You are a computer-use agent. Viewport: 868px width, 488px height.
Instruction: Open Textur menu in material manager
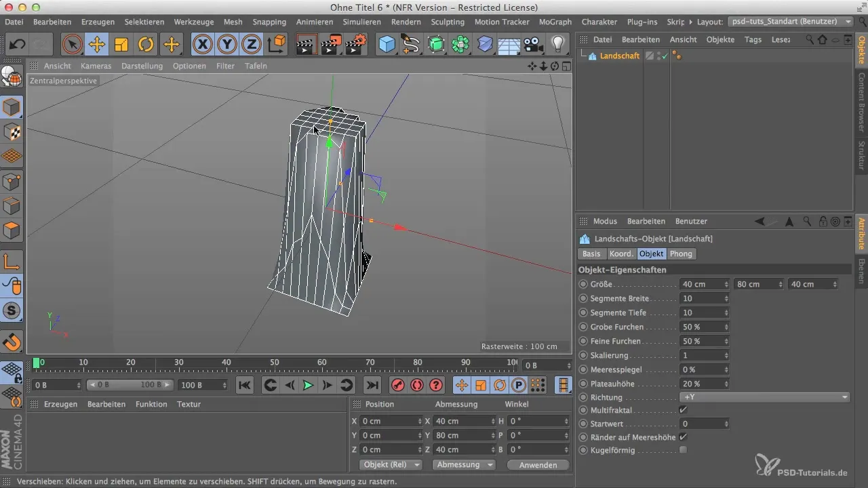tap(189, 404)
